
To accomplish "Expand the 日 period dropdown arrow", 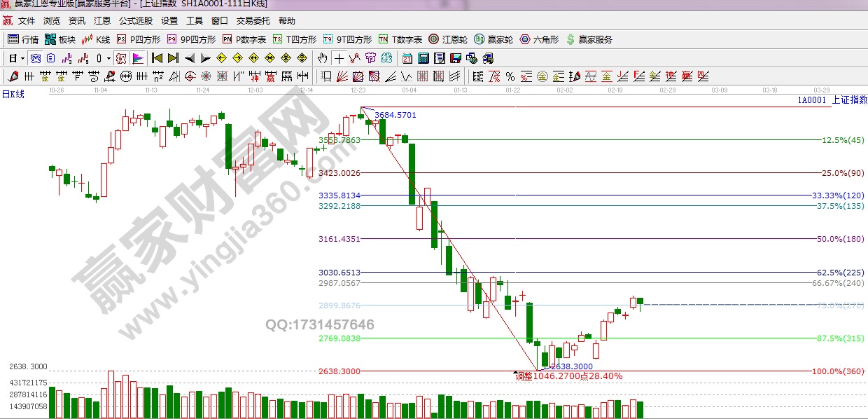I will click(x=22, y=57).
